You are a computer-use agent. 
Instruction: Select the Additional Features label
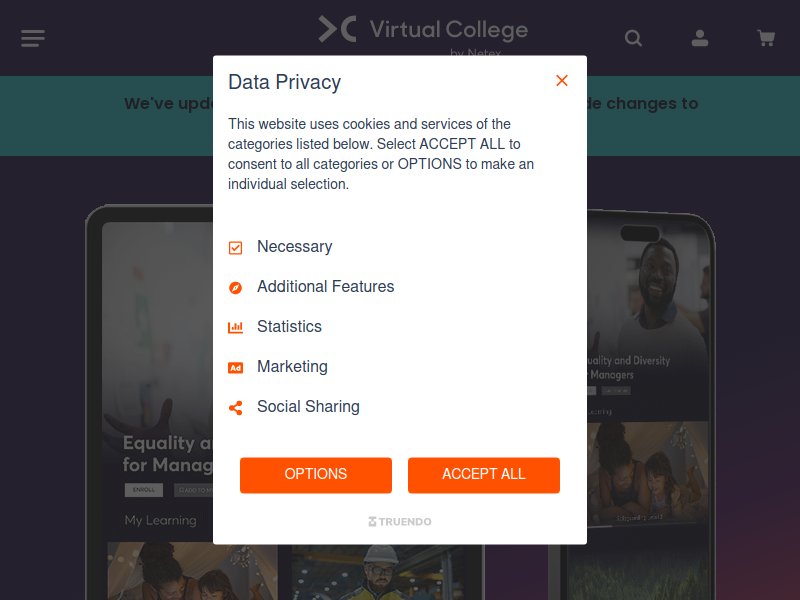pyautogui.click(x=326, y=287)
